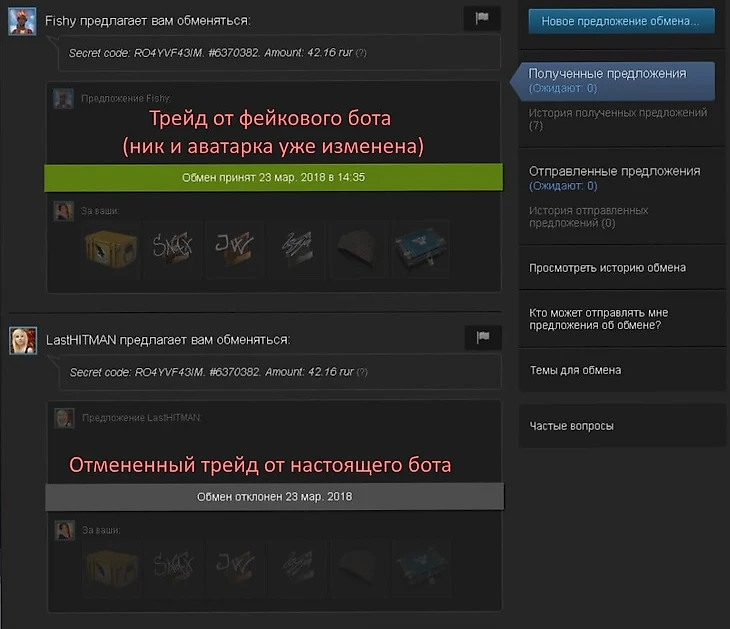
Task: Click the fourth signature sticker item in Fishy's trade
Action: click(297, 249)
